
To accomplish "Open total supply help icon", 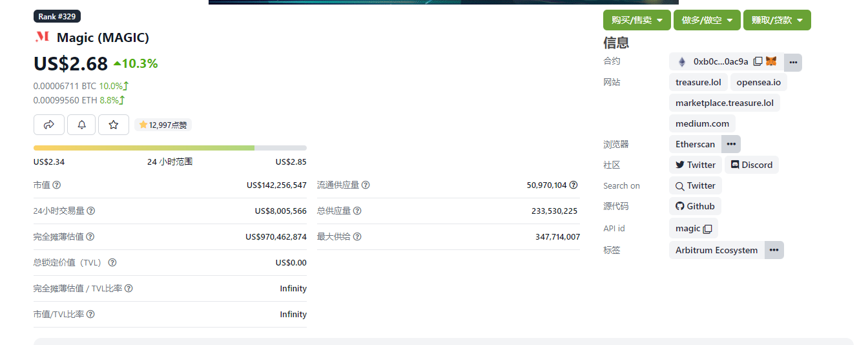I will pyautogui.click(x=357, y=211).
